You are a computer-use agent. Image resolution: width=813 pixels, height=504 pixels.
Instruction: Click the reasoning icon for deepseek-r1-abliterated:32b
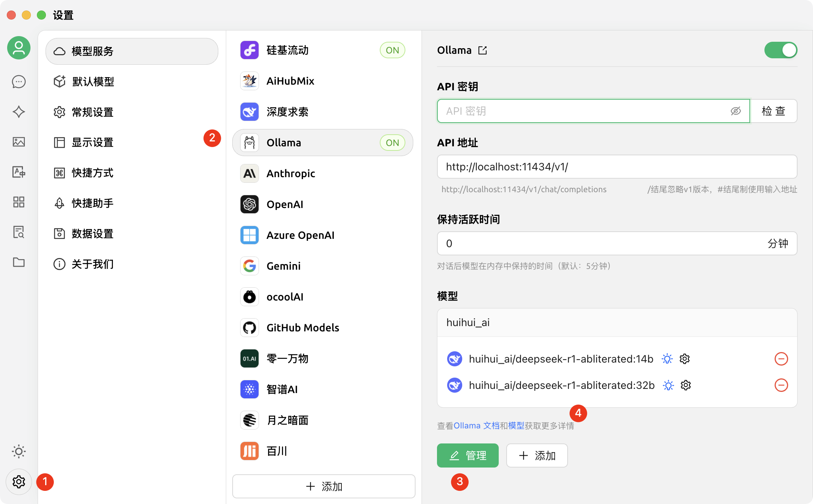point(668,385)
